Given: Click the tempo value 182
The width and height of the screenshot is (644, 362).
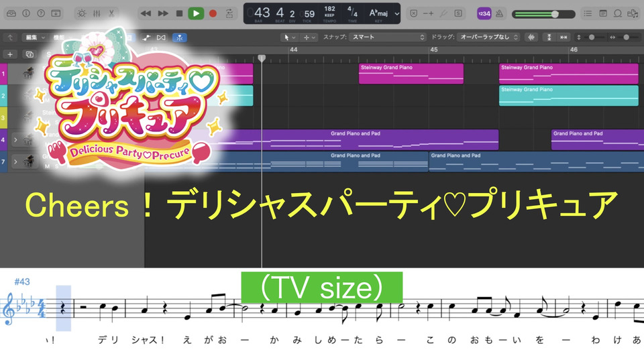Looking at the screenshot, I should coord(329,9).
